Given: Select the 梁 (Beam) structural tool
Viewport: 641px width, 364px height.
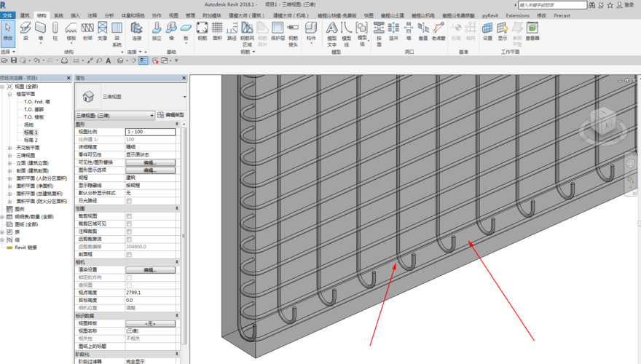Looking at the screenshot, I should 26,30.
